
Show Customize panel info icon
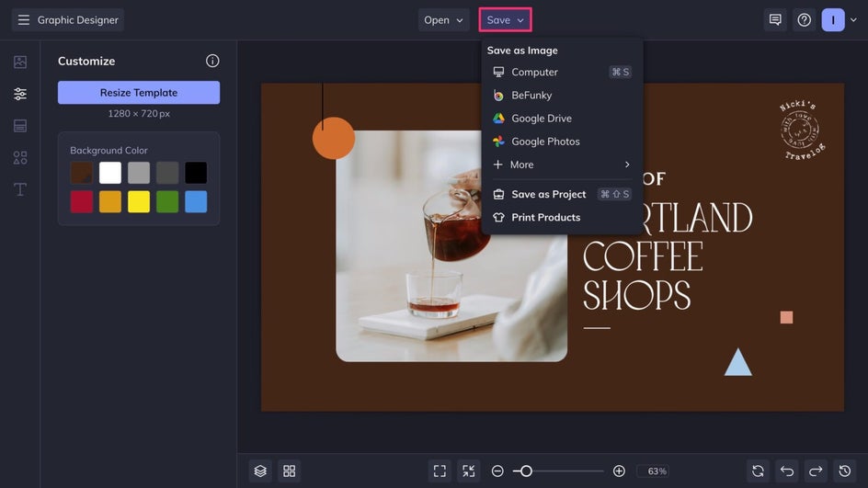click(x=212, y=61)
